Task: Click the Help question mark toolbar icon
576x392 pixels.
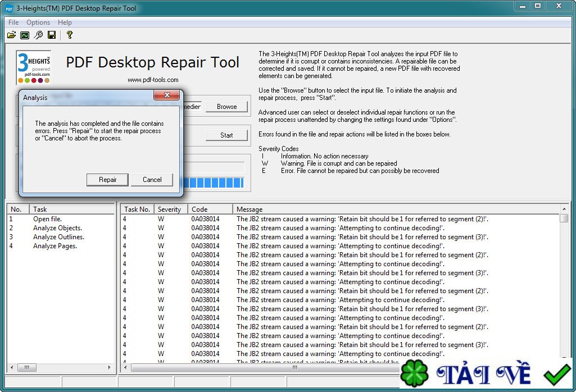Action: coord(69,35)
